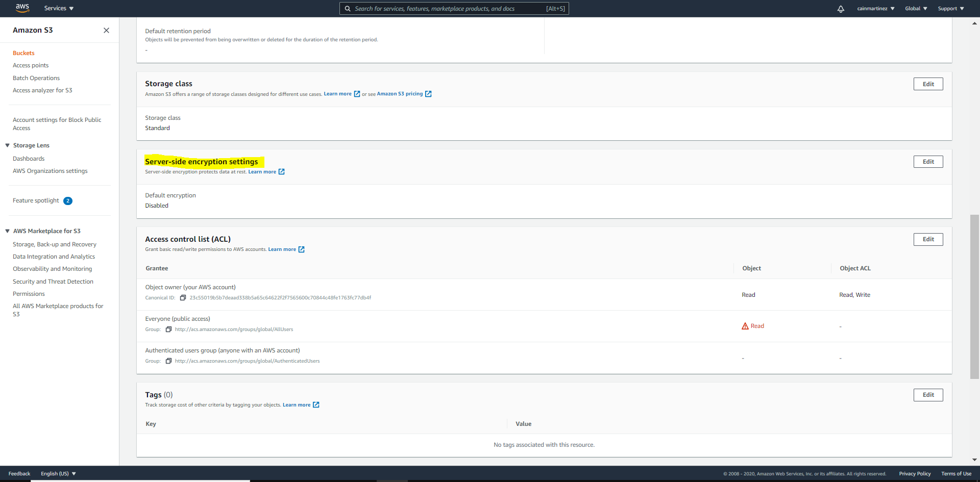Screen dimensions: 980x482
Task: Edit the Server-side encryption settings
Action: (x=927, y=162)
